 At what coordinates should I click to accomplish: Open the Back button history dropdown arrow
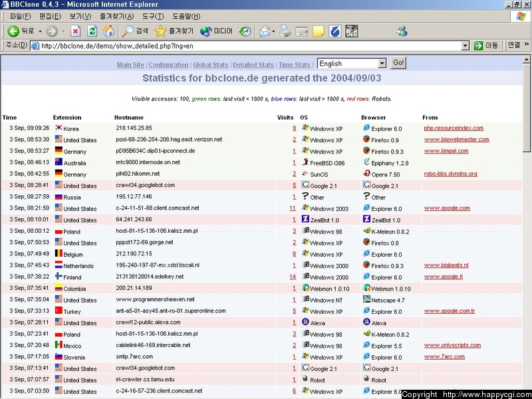click(x=40, y=31)
